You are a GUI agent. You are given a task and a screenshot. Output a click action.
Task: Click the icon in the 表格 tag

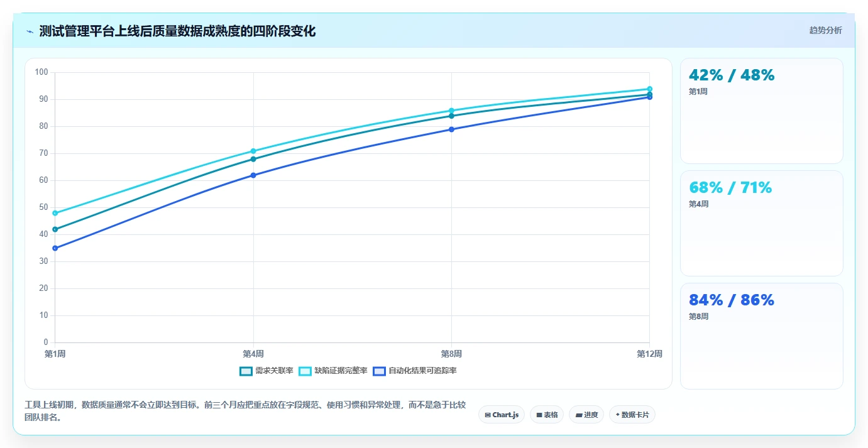(539, 415)
